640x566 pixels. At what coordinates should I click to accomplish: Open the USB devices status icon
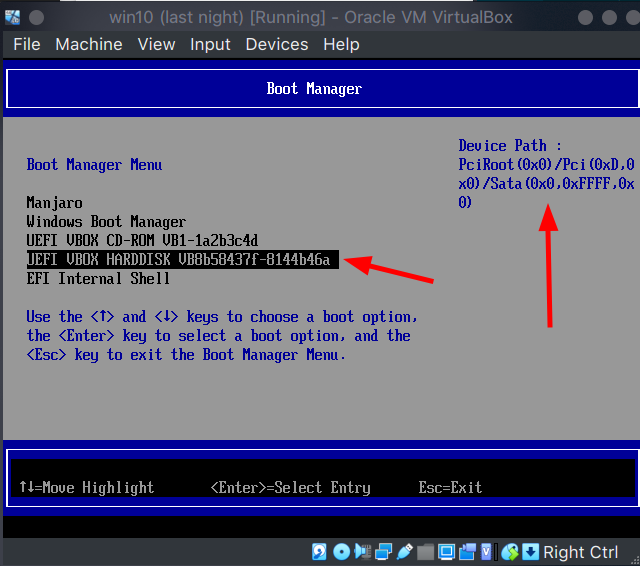coord(404,552)
